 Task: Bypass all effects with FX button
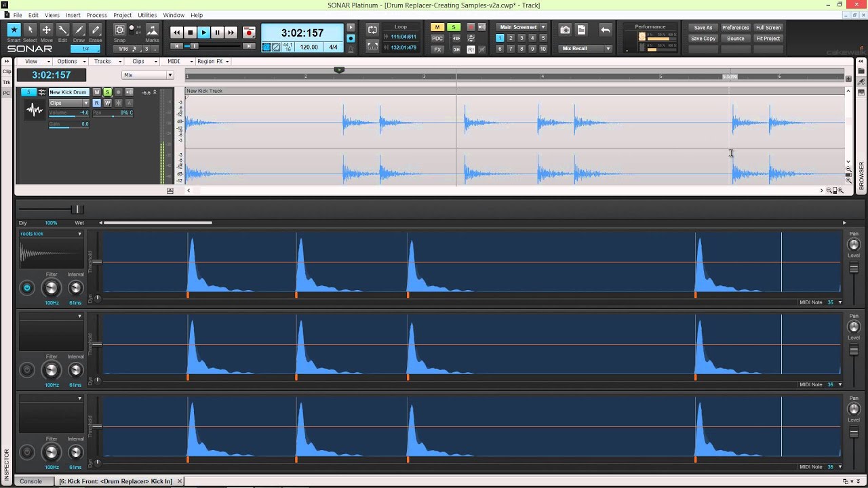(x=437, y=49)
